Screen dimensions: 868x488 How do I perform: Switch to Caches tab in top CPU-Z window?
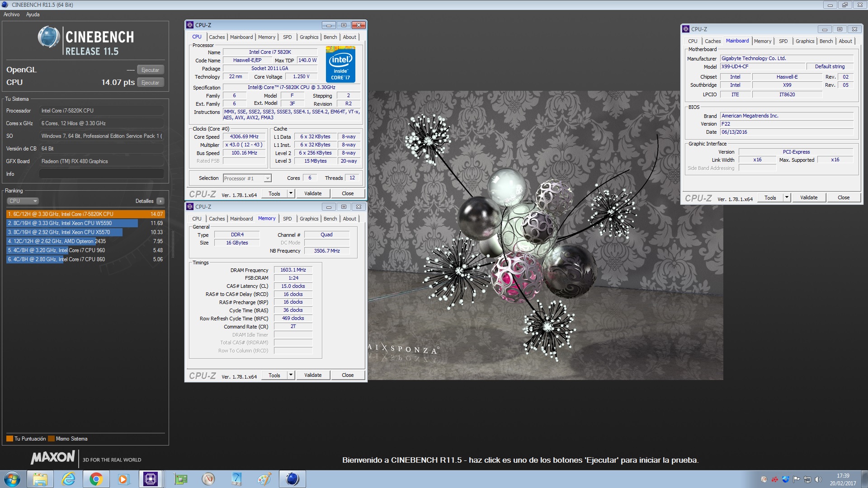217,37
